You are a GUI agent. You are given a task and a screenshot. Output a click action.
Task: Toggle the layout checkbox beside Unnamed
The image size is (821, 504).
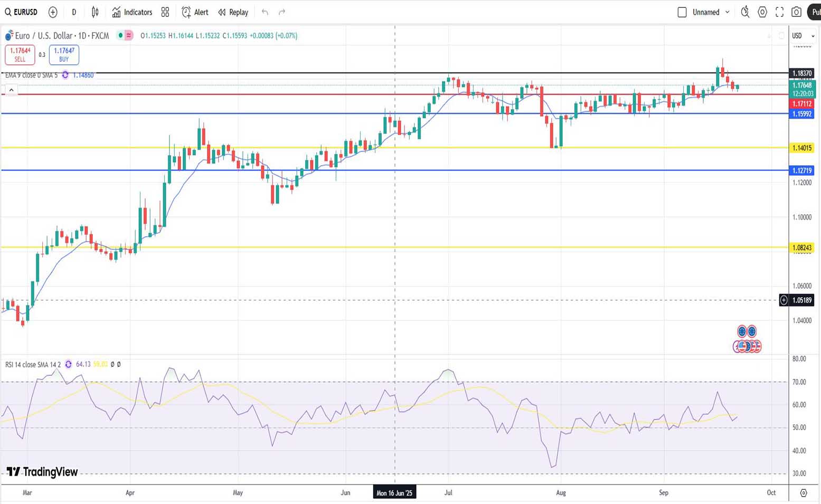pos(682,12)
